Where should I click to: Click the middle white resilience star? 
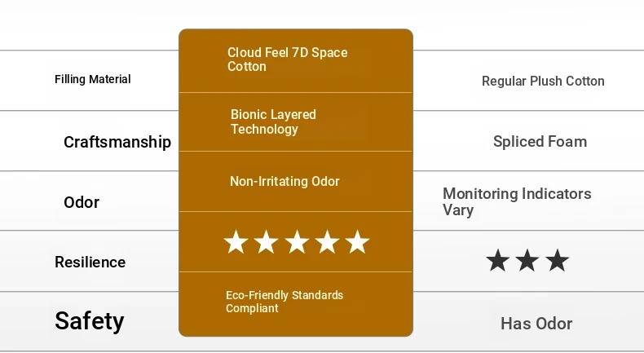coord(297,242)
